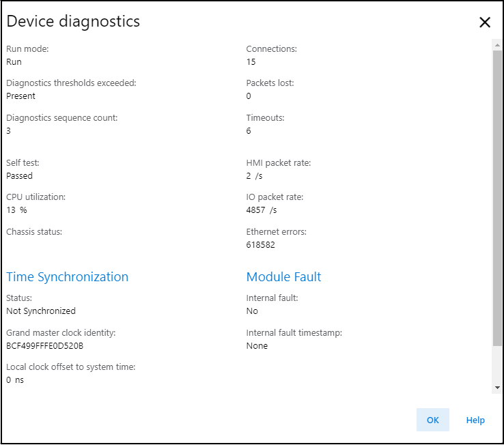Image resolution: width=504 pixels, height=445 pixels.
Task: Confirm the dialog with OK
Action: pos(432,420)
